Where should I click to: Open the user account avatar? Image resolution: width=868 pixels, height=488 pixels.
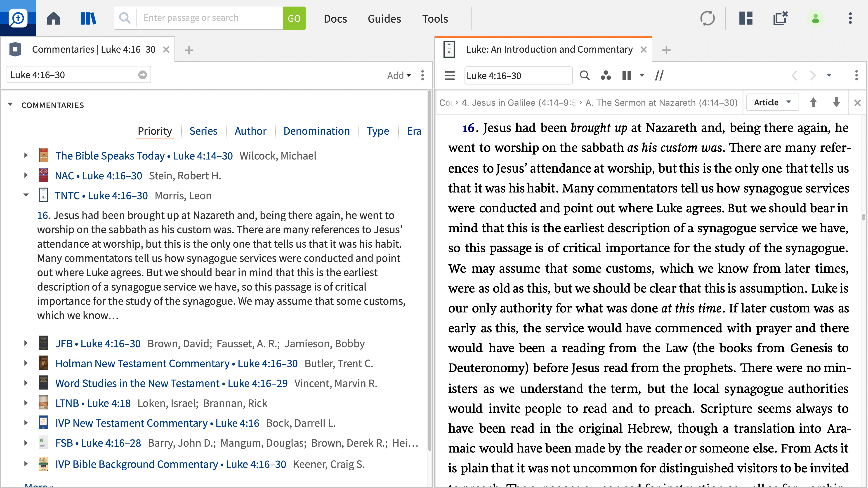(815, 18)
